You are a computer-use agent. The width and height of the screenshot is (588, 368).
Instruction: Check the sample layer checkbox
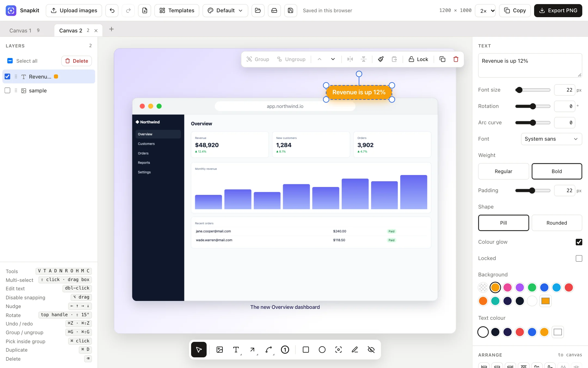click(x=8, y=91)
